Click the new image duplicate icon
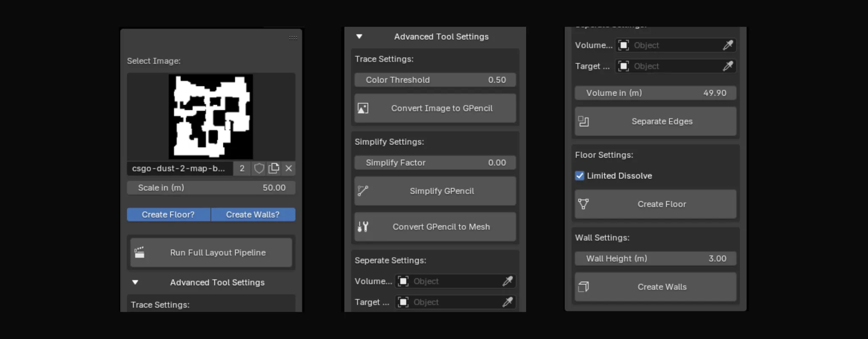This screenshot has height=339, width=868. (x=274, y=169)
